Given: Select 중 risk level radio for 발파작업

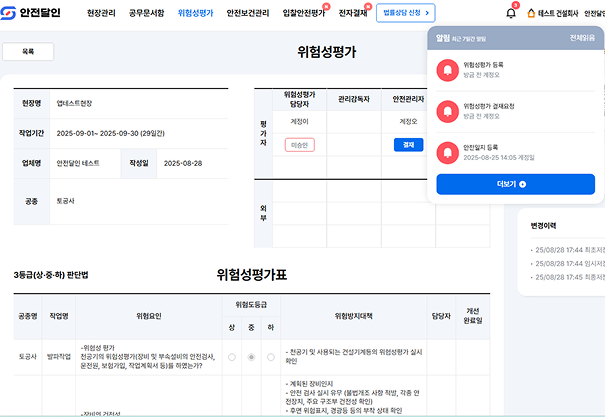Looking at the screenshot, I should [251, 356].
